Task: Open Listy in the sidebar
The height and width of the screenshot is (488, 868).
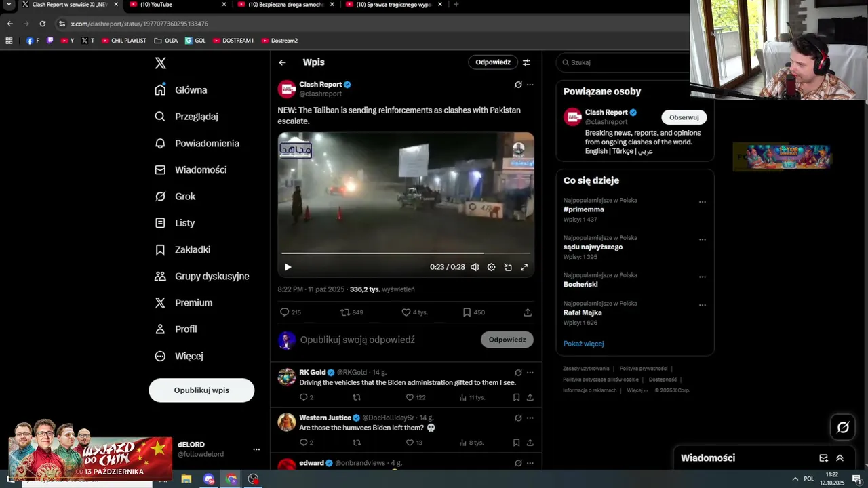Action: pos(174,223)
